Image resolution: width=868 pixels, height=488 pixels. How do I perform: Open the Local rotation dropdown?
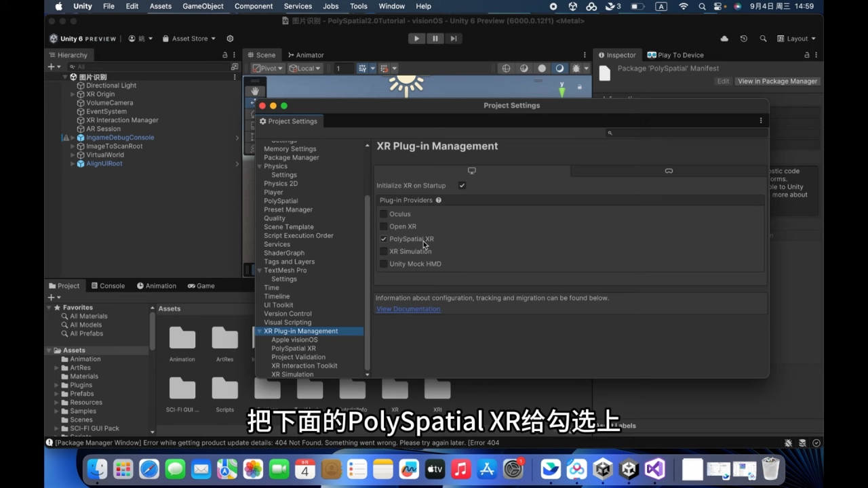coord(304,68)
